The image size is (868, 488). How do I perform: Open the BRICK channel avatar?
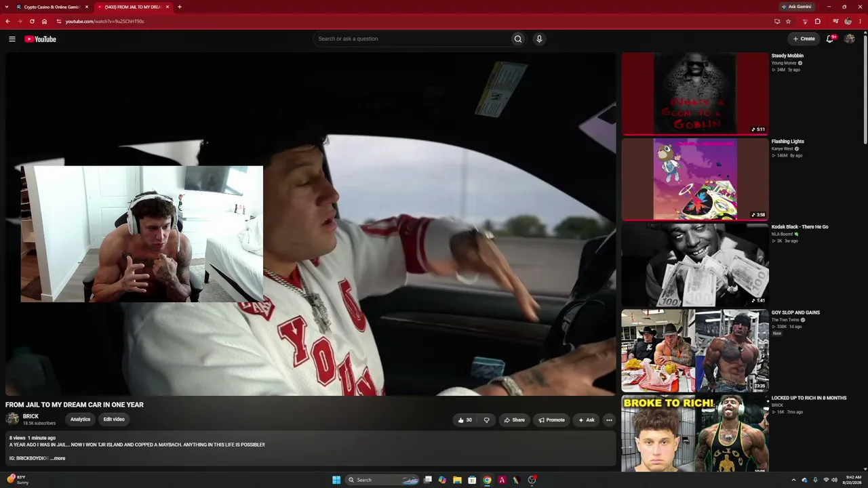tap(12, 419)
